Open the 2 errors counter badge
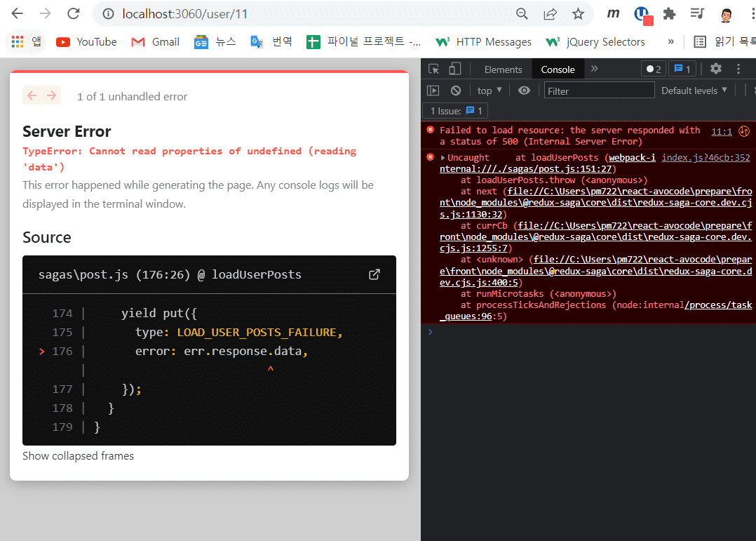This screenshot has height=541, width=756. [x=654, y=69]
